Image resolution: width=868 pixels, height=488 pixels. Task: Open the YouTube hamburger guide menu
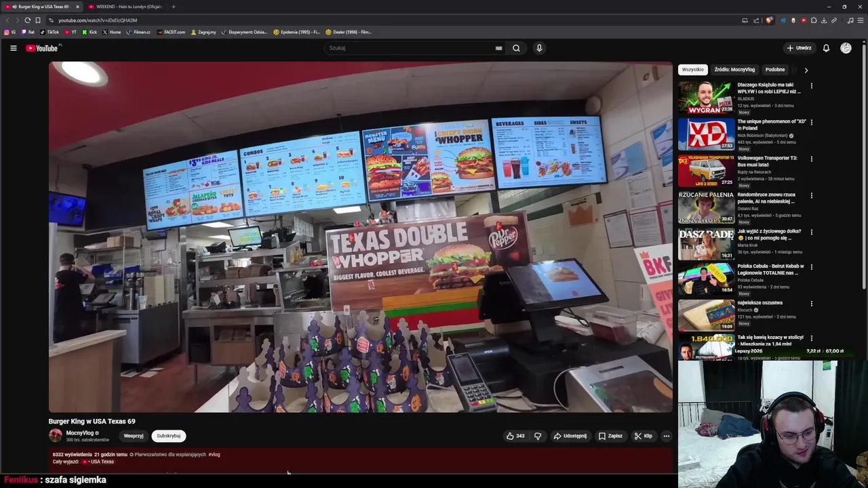coord(13,48)
